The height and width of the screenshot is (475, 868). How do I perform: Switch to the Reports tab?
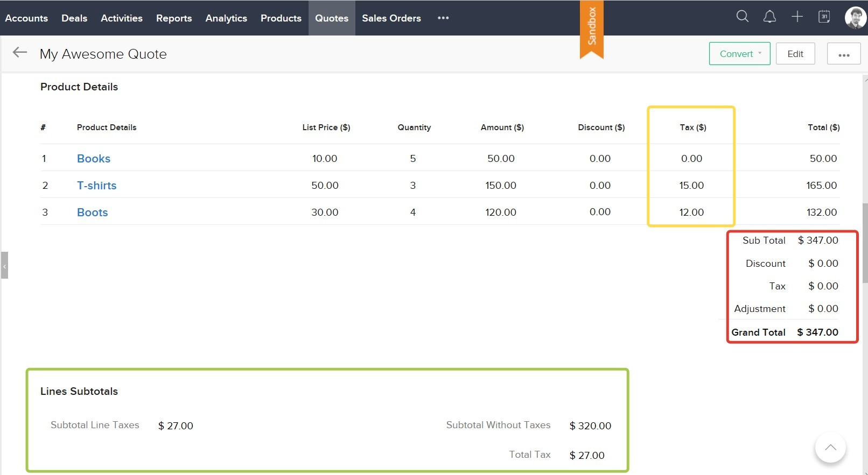click(174, 18)
